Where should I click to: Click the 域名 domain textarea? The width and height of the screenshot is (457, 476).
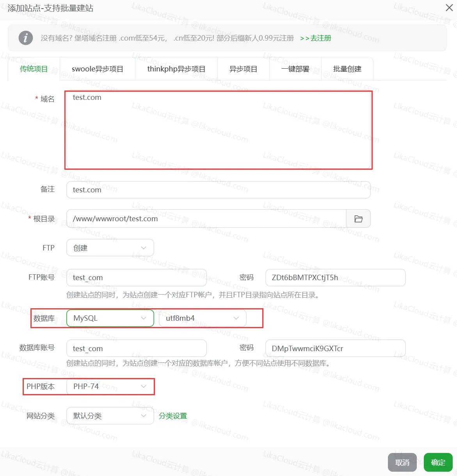point(219,129)
